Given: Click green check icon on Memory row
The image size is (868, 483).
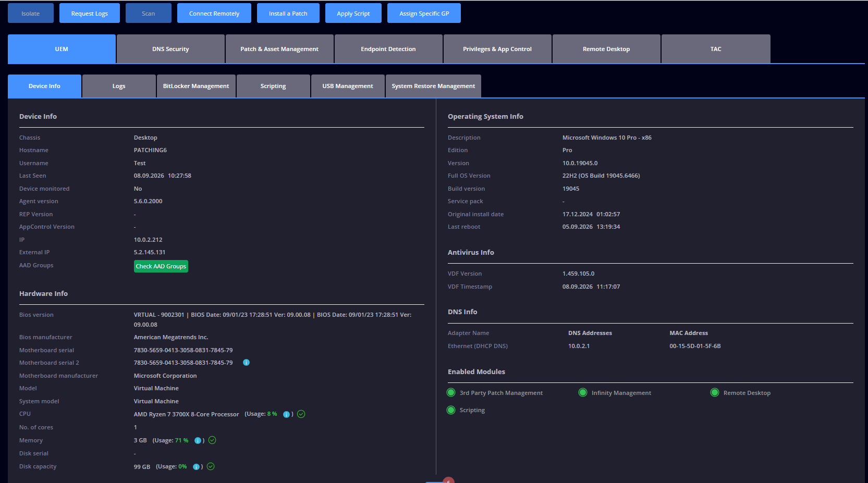Looking at the screenshot, I should pyautogui.click(x=212, y=440).
